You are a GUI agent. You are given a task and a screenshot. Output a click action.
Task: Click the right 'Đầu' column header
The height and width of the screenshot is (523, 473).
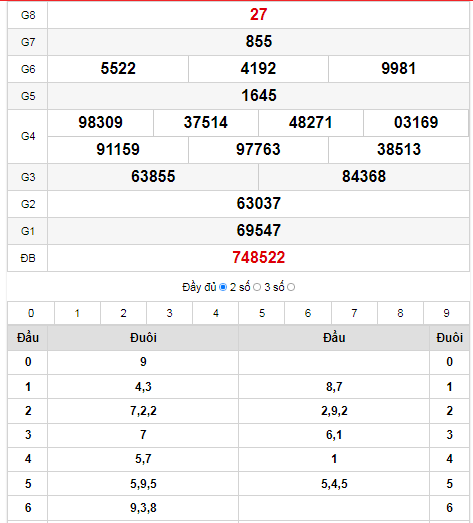pos(334,338)
